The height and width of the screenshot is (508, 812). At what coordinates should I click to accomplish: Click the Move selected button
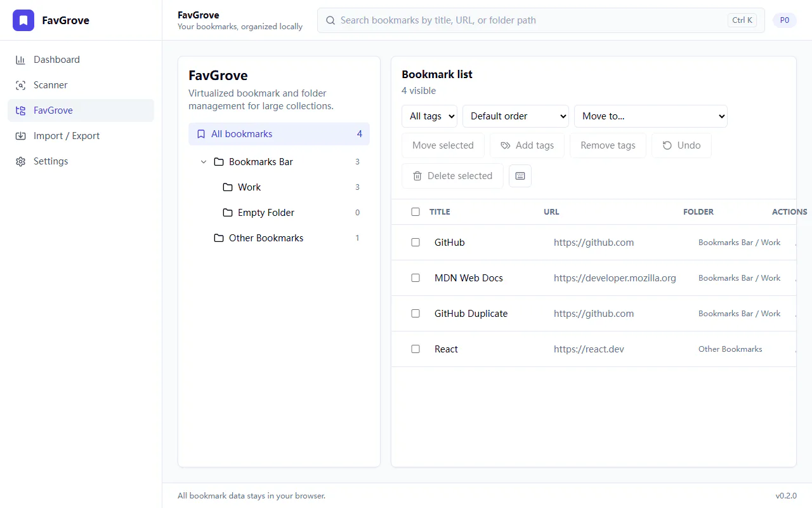pyautogui.click(x=443, y=145)
